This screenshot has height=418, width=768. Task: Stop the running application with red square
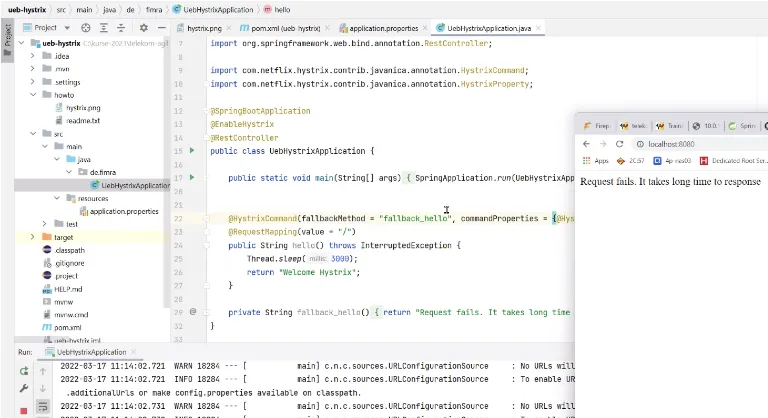click(24, 411)
